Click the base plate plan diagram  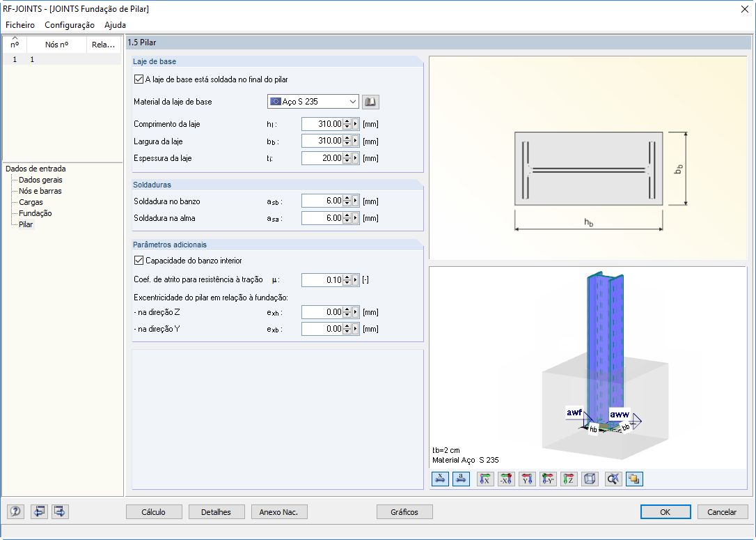[x=588, y=158]
